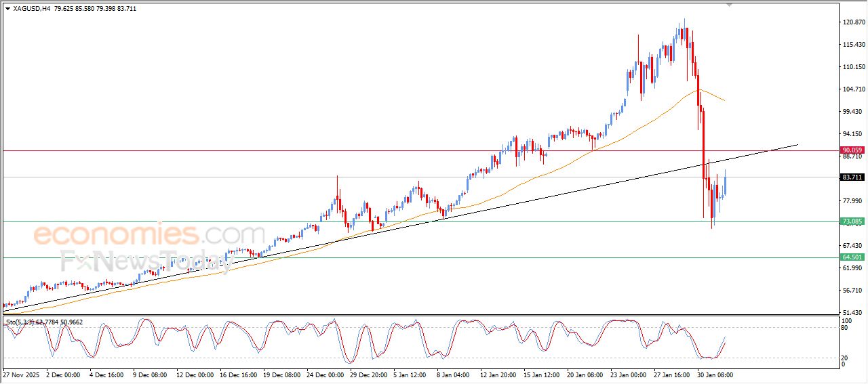
Task: Click the 12 Jan 20:00 time label
Action: point(499,375)
